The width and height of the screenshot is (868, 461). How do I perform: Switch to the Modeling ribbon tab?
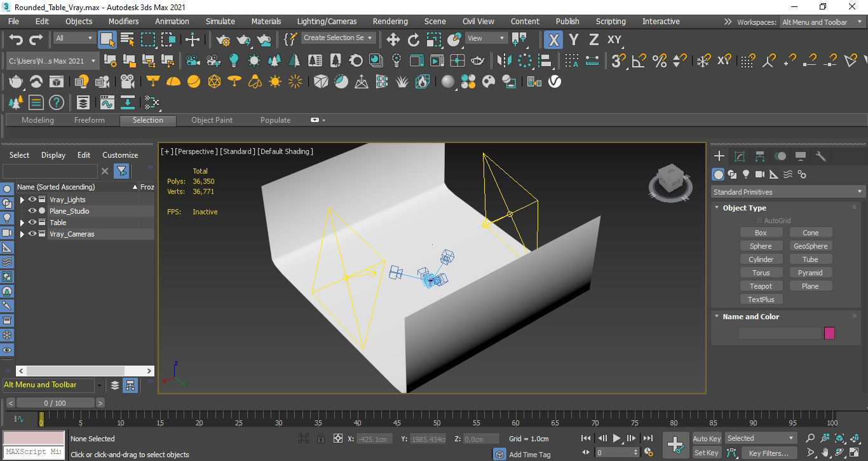[37, 120]
